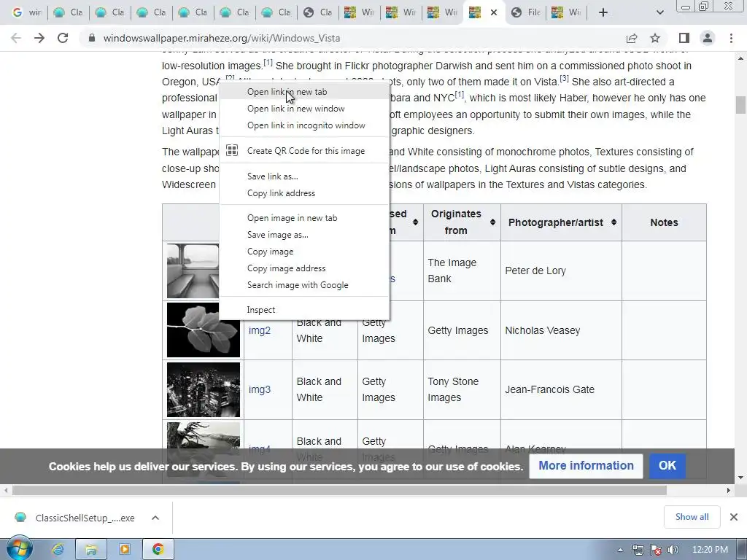This screenshot has width=747, height=560.
Task: Click More information on cookie banner
Action: coord(586,466)
